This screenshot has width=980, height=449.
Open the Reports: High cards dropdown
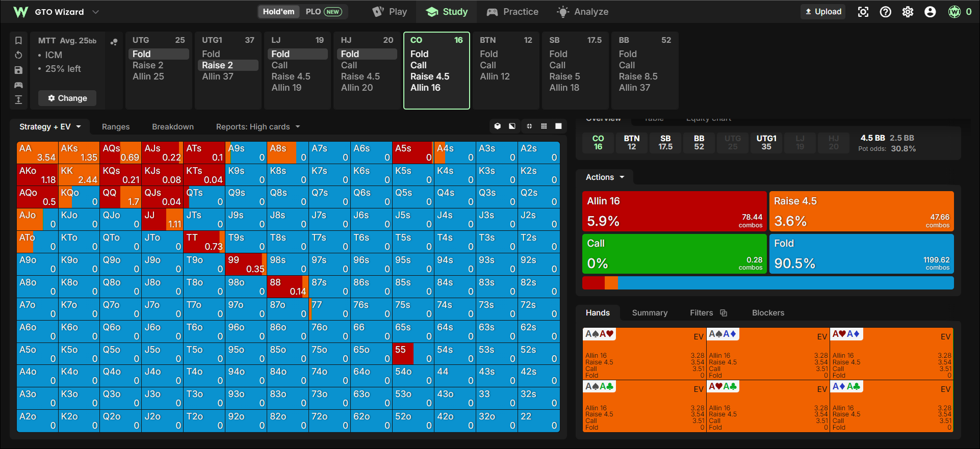tap(258, 126)
